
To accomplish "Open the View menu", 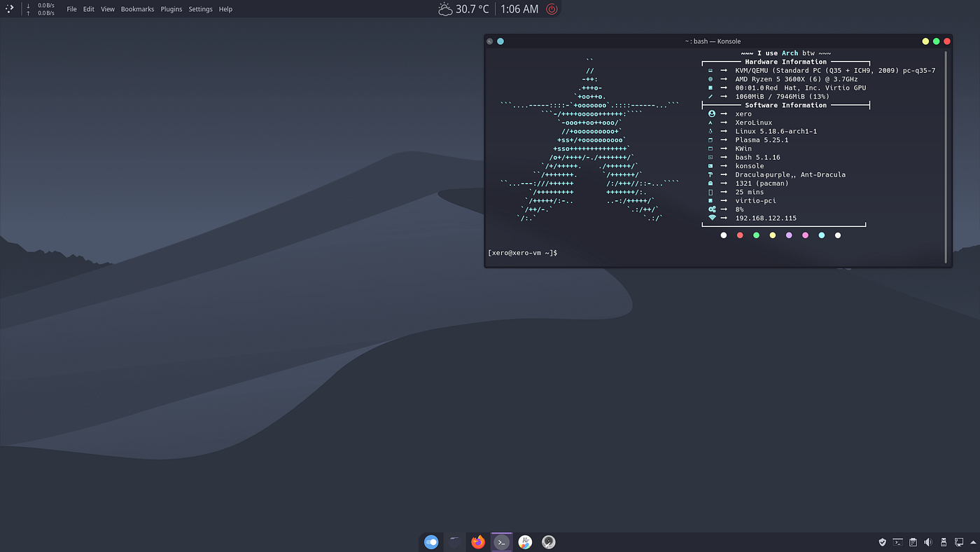I will (x=108, y=9).
